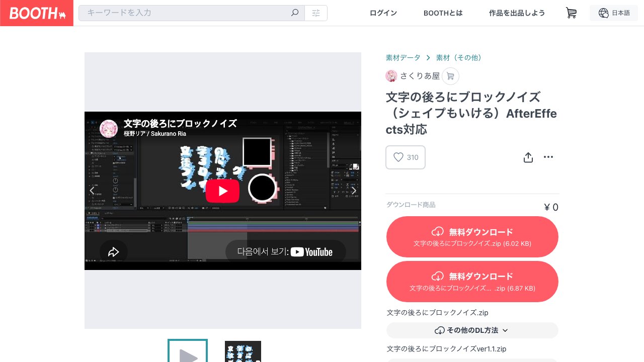Click the 桜野リア / Sakurano Ria channel name
The height and width of the screenshot is (362, 644).
point(155,134)
